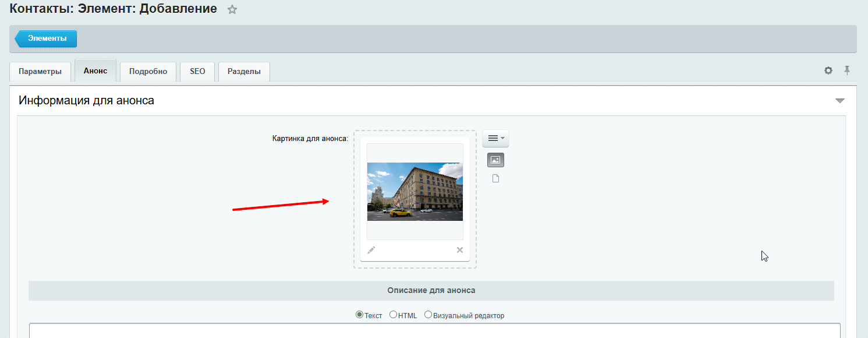Go to the SEO tab
Screen dimensions: 868x338
coord(197,72)
